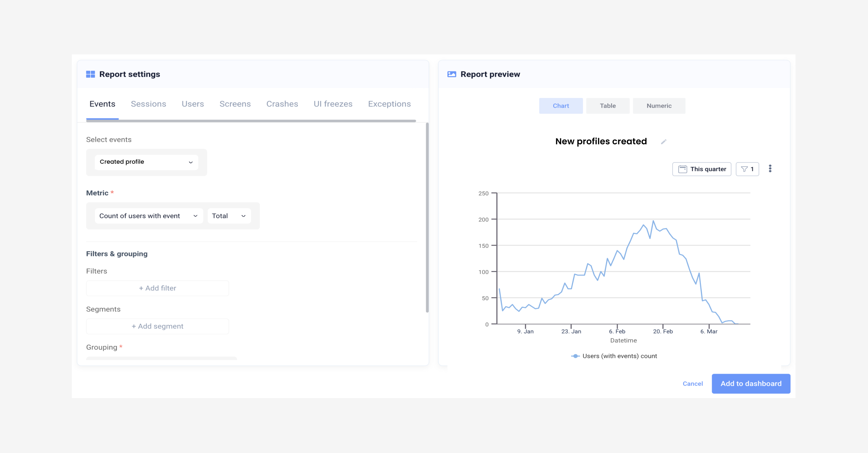This screenshot has height=453, width=868.
Task: Click the Add filter button
Action: [157, 288]
